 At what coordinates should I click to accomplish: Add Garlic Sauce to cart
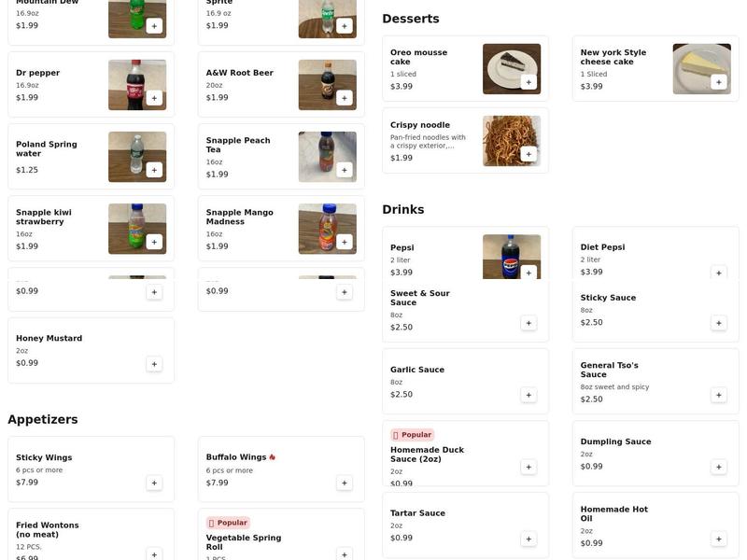pos(529,395)
